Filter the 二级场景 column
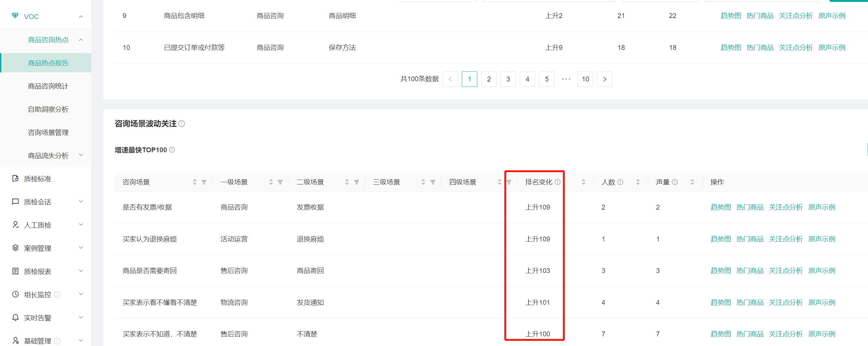 pos(357,182)
